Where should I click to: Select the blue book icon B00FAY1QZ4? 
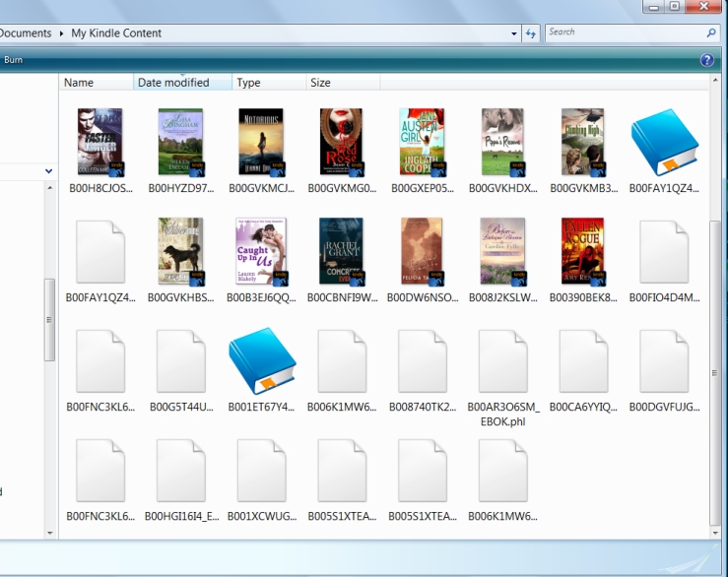click(x=664, y=151)
